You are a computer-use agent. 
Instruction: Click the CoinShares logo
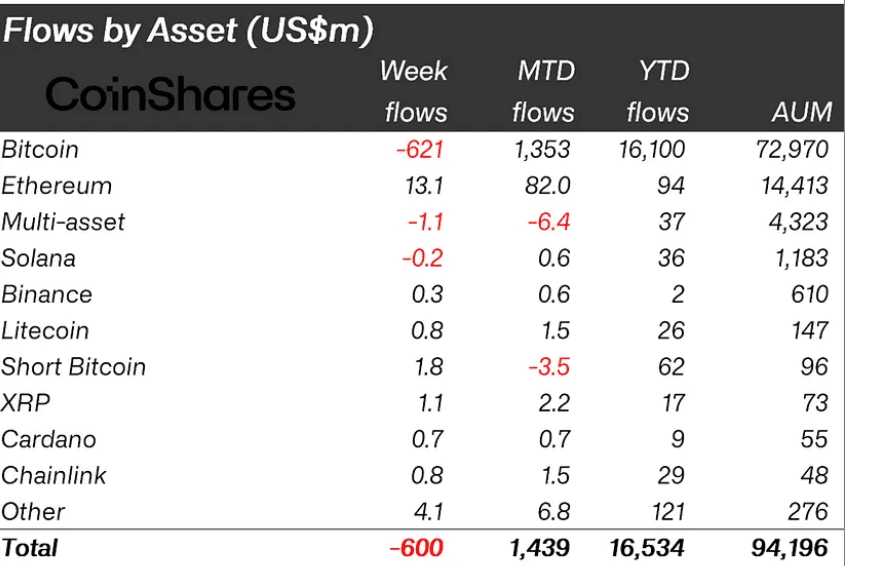pos(170,93)
